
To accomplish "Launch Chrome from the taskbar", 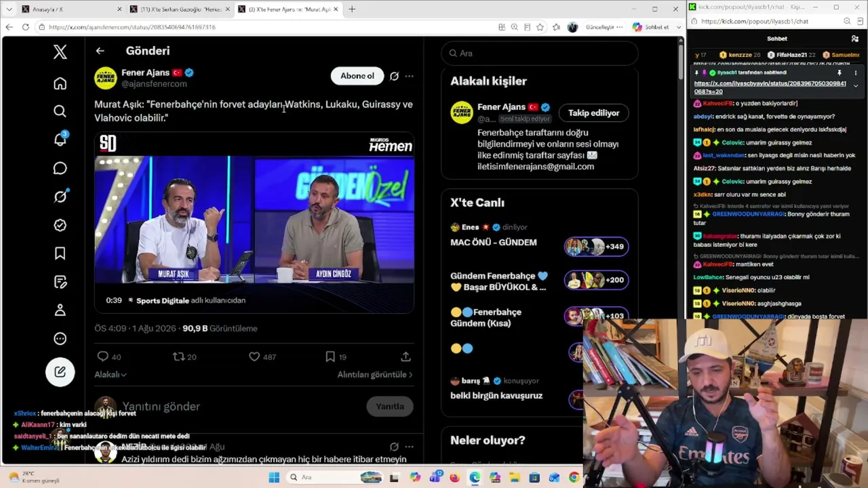I will tap(574, 477).
